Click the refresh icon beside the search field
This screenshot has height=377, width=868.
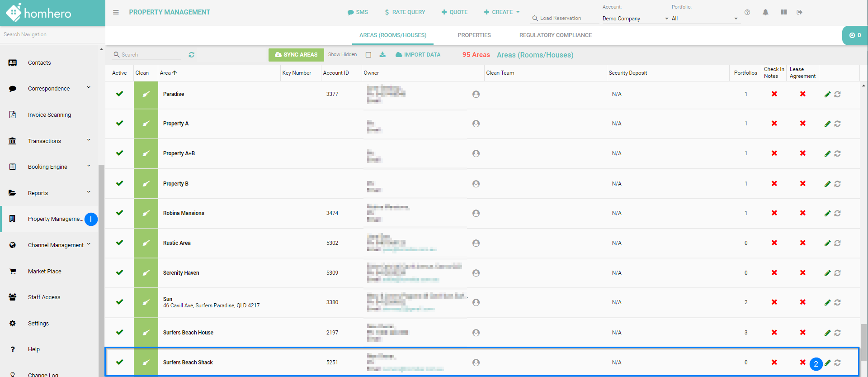click(192, 55)
